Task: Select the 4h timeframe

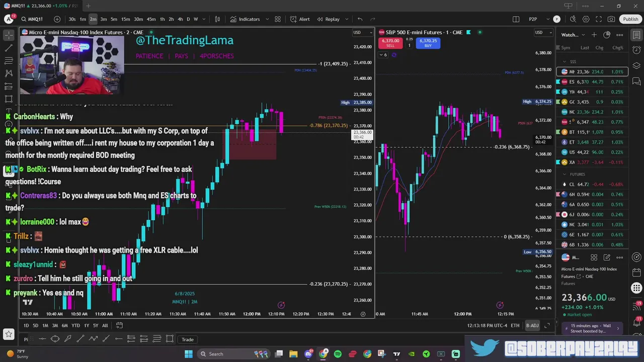Action: point(180,19)
